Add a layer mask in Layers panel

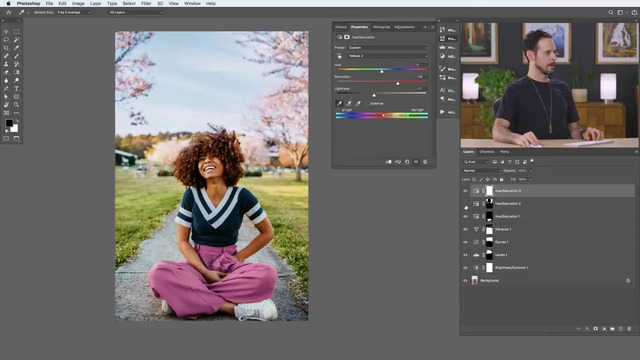(596, 329)
